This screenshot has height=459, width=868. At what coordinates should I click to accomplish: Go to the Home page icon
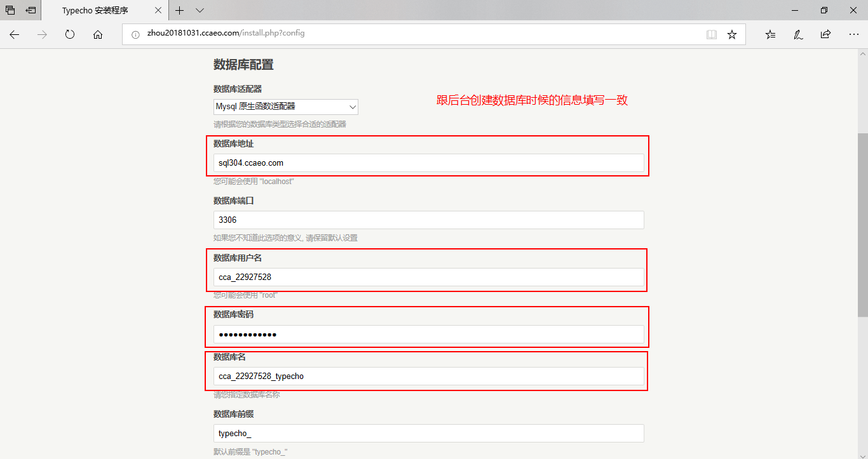tap(98, 34)
